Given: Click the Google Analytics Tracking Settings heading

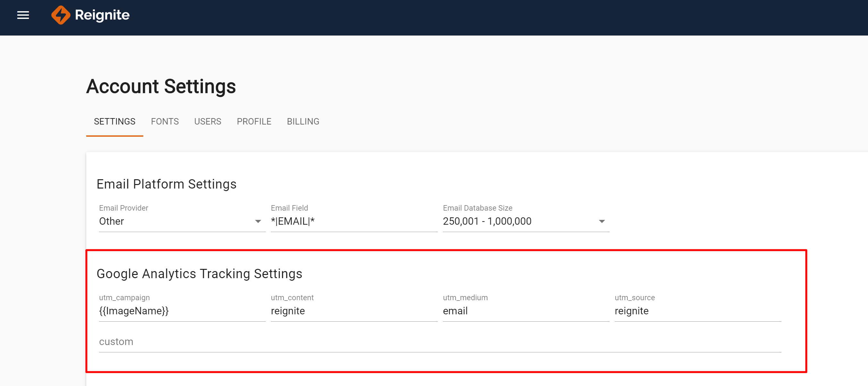Looking at the screenshot, I should (x=199, y=274).
